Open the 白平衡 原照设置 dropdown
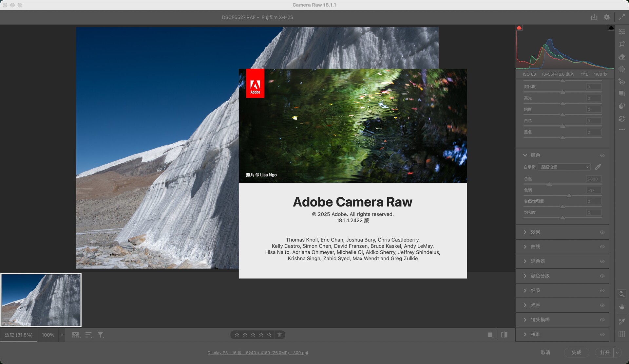The width and height of the screenshot is (629, 364). tap(564, 167)
